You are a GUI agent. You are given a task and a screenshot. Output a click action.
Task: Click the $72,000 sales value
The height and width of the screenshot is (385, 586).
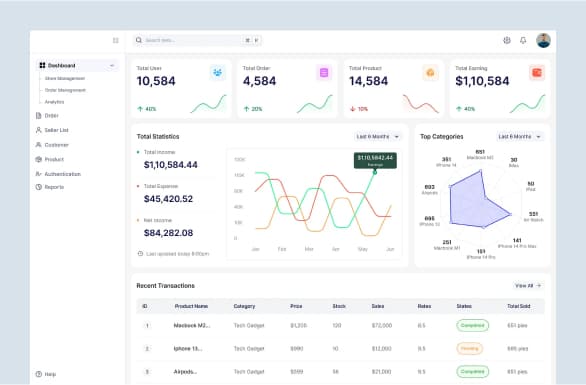click(382, 326)
